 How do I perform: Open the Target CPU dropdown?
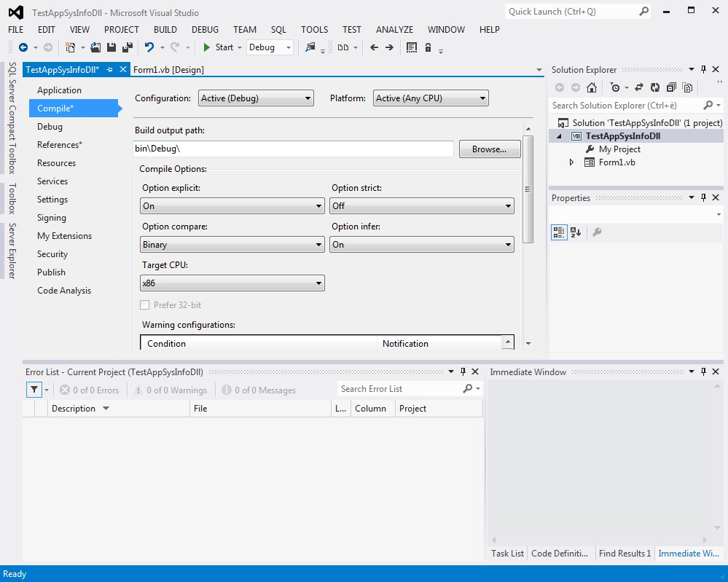click(232, 283)
